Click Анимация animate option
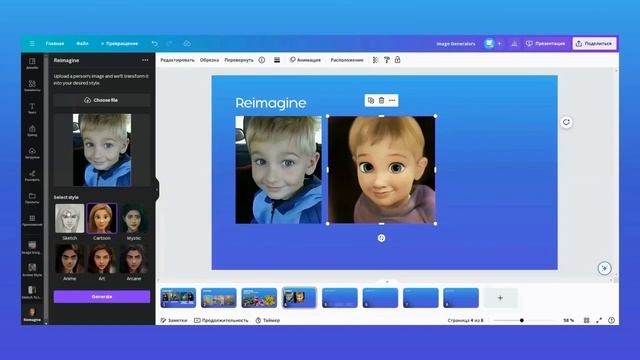The image size is (640, 360). pos(305,60)
